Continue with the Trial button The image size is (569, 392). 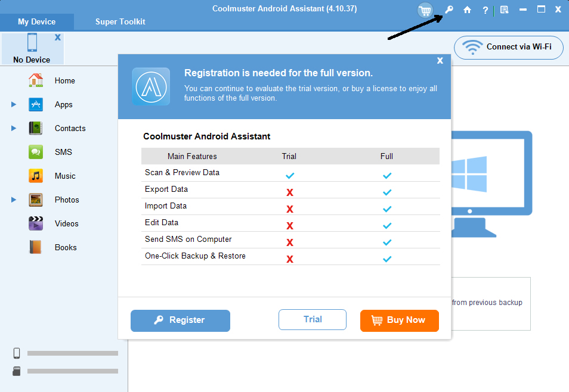tap(313, 319)
